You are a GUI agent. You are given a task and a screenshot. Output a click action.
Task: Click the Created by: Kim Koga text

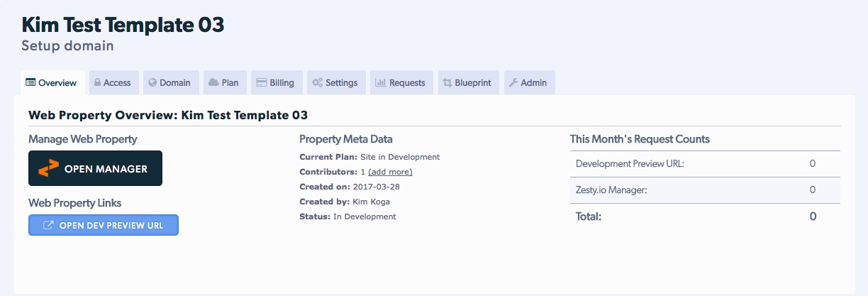[x=345, y=202]
